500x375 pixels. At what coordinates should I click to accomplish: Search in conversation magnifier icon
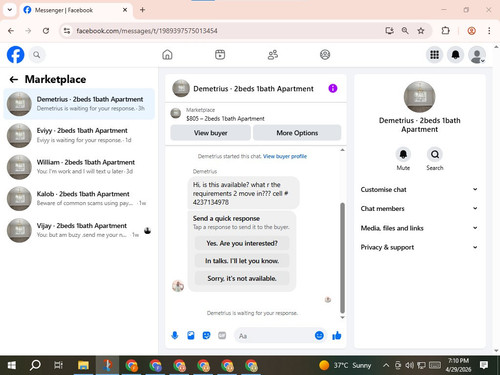(x=435, y=154)
